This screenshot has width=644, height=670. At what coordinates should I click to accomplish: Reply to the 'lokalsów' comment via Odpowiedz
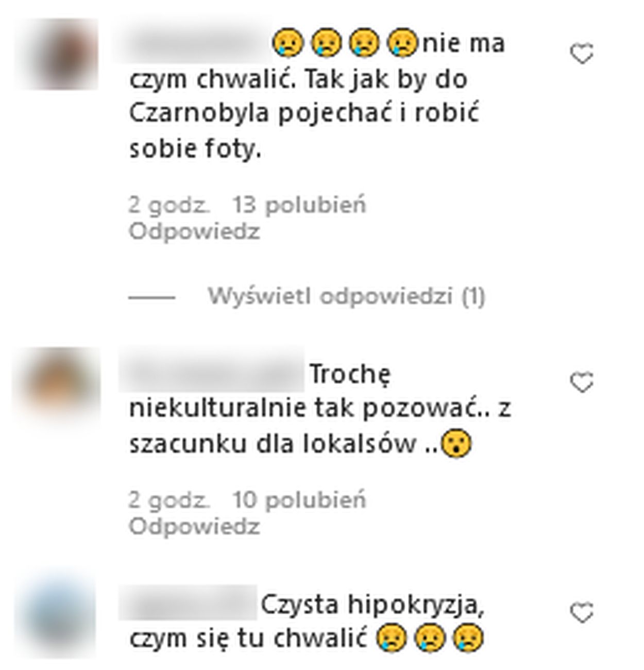(x=194, y=526)
